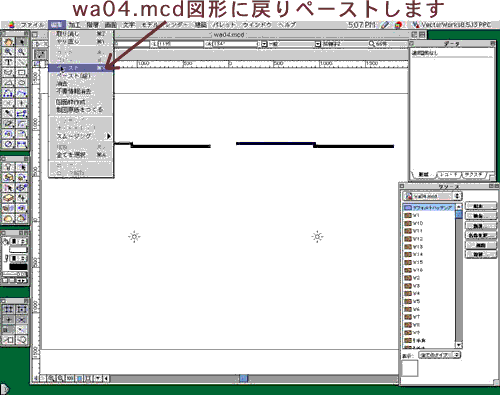The image size is (500, 395).
Task: Open the 表示 type filter dropdown
Action: coord(440,355)
